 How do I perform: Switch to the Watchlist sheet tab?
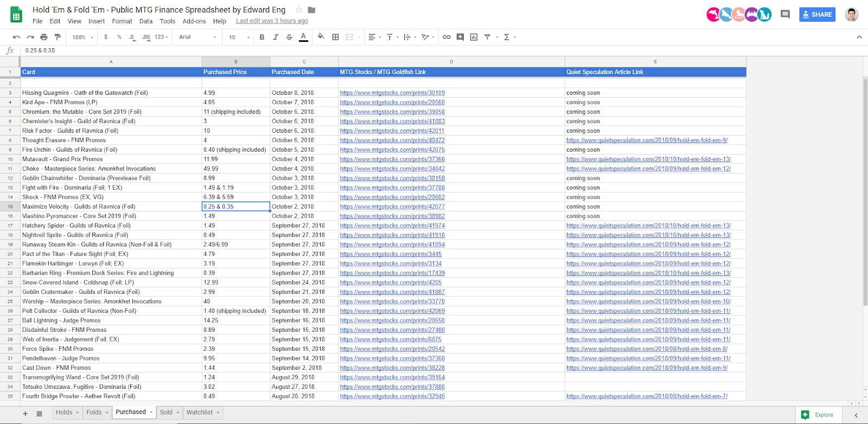coord(200,413)
